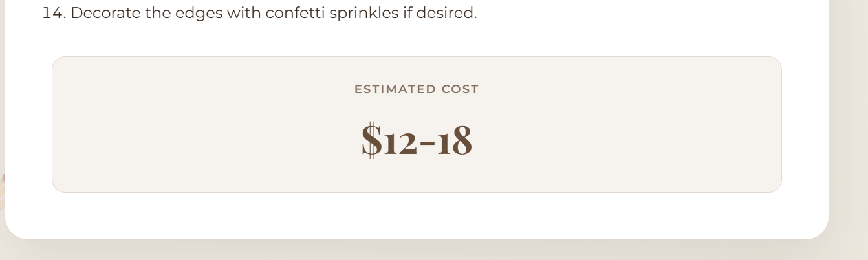
Task: Select the $12-18 estimated price
Action: tap(417, 140)
